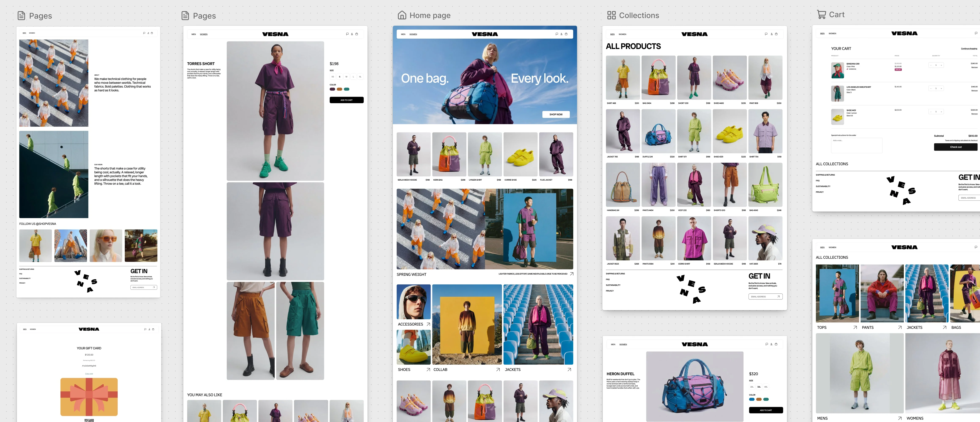Choose brown color swatch on Torres Short
This screenshot has width=980, height=422.
pyautogui.click(x=339, y=89)
